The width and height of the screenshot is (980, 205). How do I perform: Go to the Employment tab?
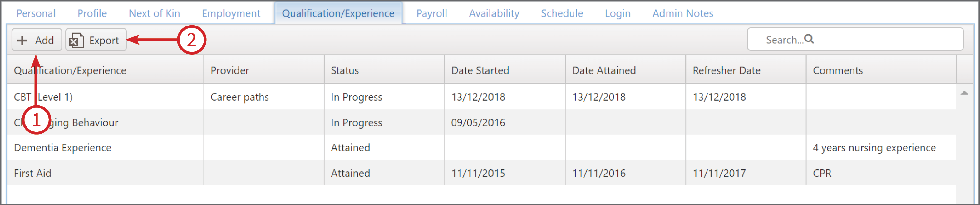pos(231,13)
